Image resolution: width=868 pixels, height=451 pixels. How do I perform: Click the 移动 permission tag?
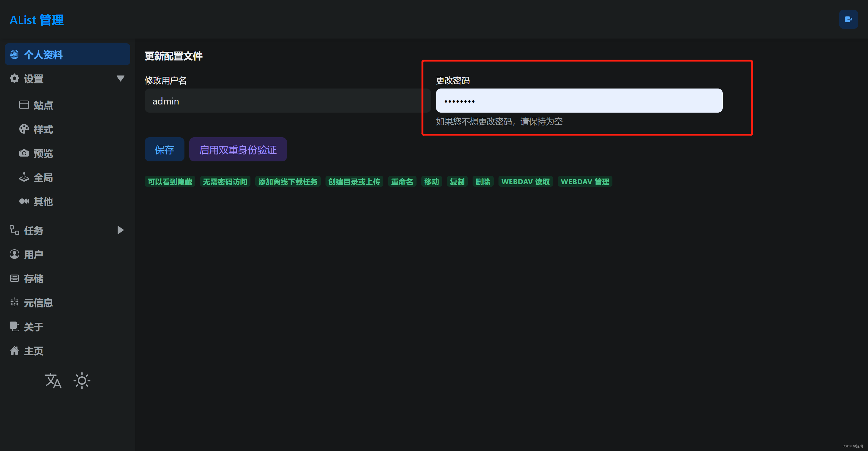point(432,182)
